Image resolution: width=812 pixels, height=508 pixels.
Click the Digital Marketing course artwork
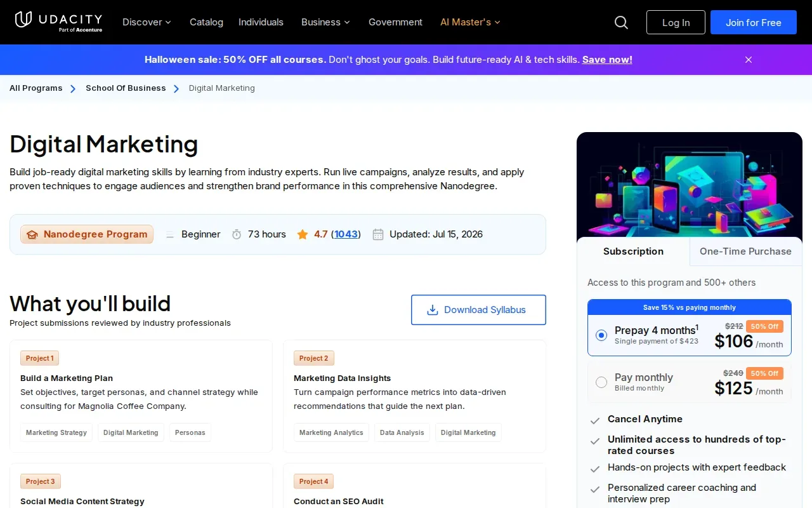[x=690, y=185]
